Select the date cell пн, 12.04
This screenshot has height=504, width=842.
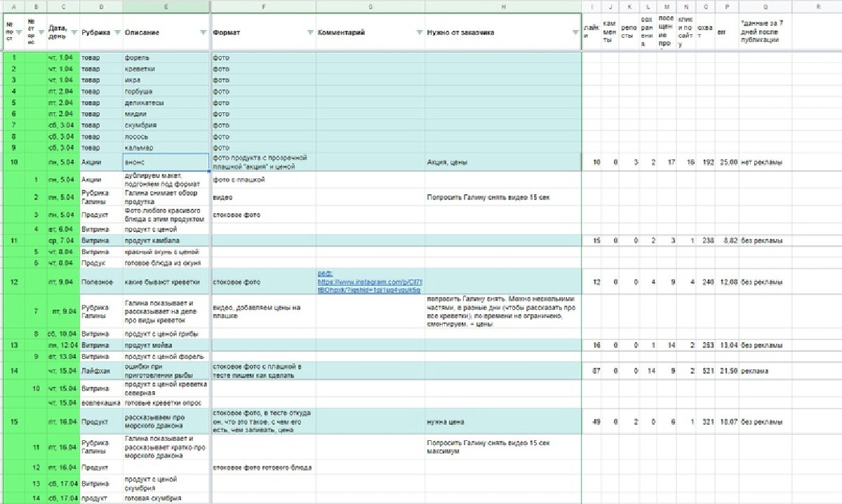tap(63, 345)
